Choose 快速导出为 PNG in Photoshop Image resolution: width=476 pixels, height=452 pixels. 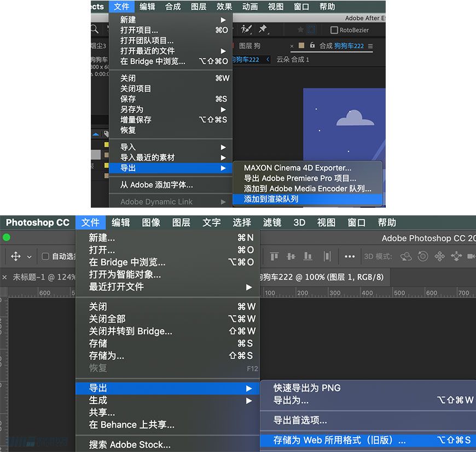click(368, 388)
